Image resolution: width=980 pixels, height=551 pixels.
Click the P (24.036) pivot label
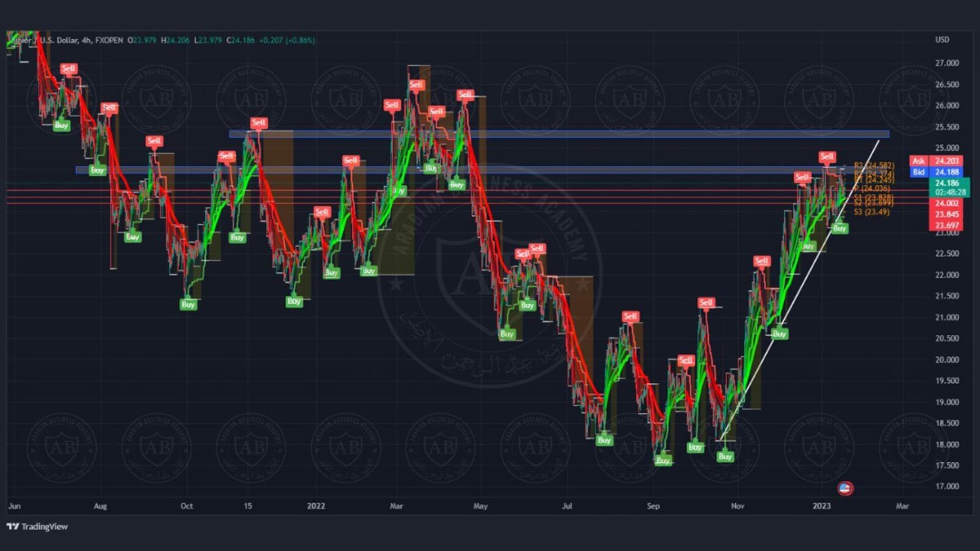point(872,189)
